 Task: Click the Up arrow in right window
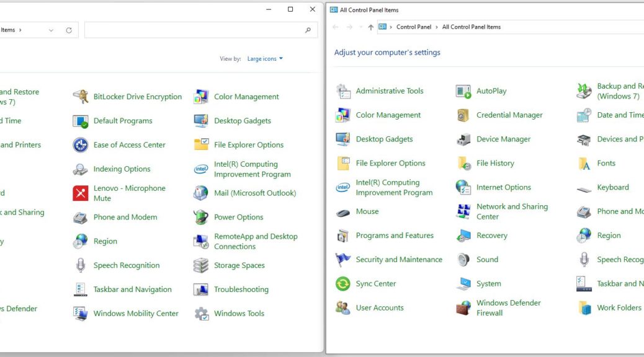(370, 27)
